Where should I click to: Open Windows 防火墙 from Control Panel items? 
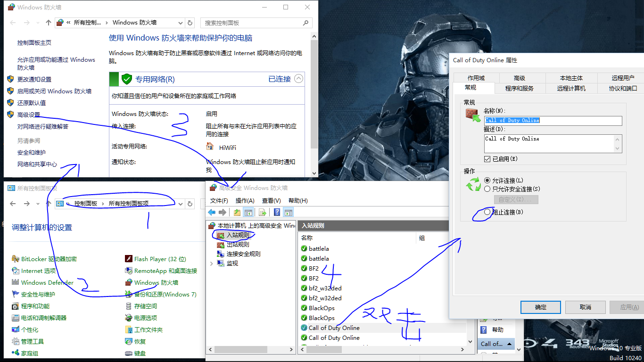(x=151, y=282)
